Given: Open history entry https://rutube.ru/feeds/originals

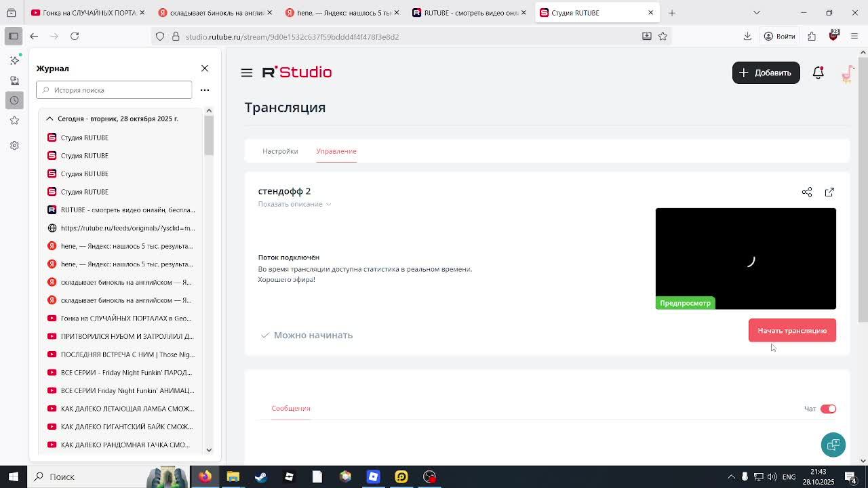Looking at the screenshot, I should [121, 228].
